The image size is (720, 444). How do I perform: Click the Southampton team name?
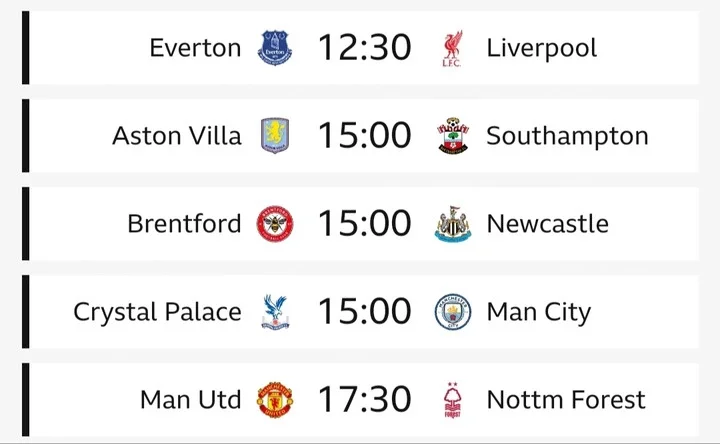pos(568,136)
